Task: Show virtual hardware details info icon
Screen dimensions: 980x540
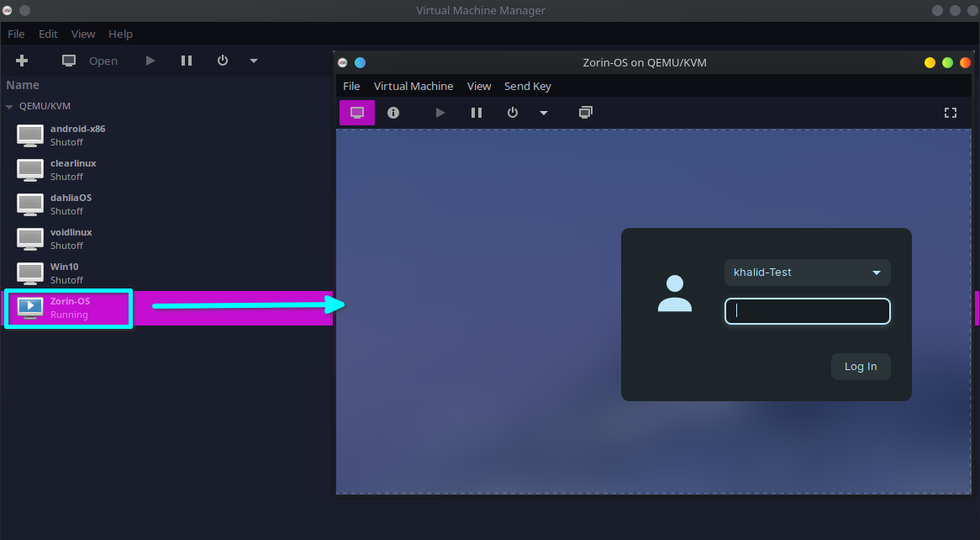Action: tap(393, 113)
